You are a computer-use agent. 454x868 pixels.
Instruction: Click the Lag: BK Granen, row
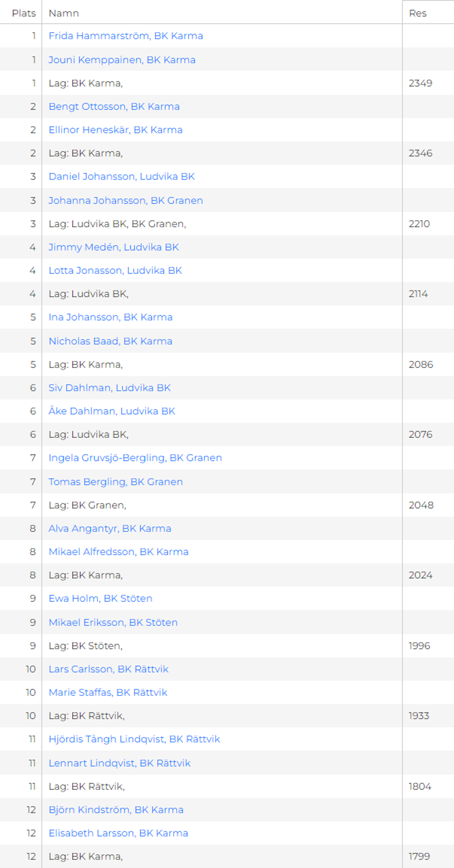coord(227,505)
